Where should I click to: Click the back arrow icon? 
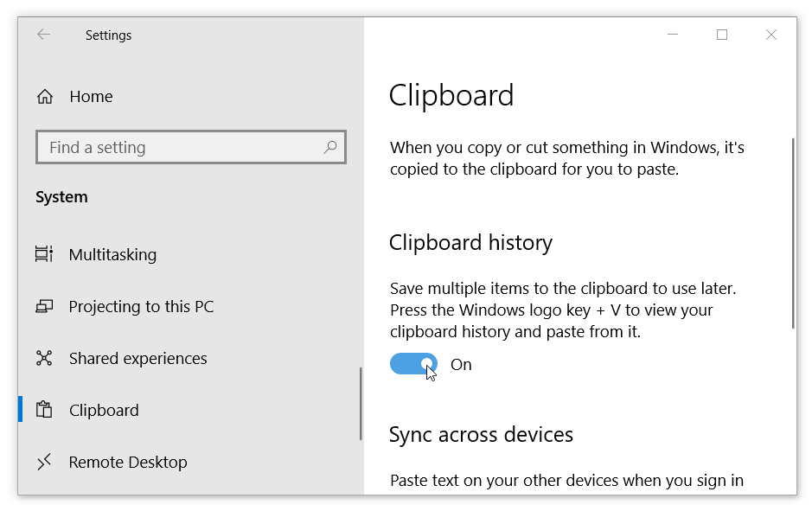click(43, 35)
